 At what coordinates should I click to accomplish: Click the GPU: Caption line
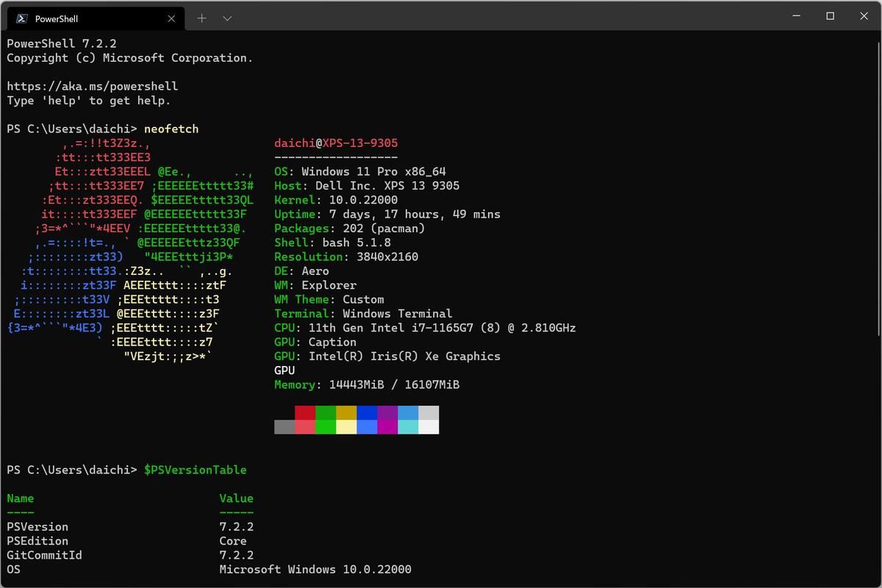click(315, 342)
